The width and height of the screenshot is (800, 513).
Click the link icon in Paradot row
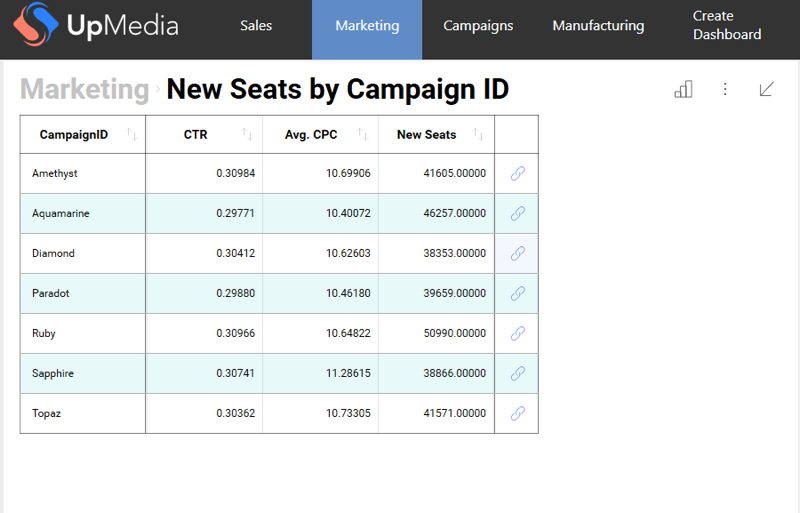[518, 293]
